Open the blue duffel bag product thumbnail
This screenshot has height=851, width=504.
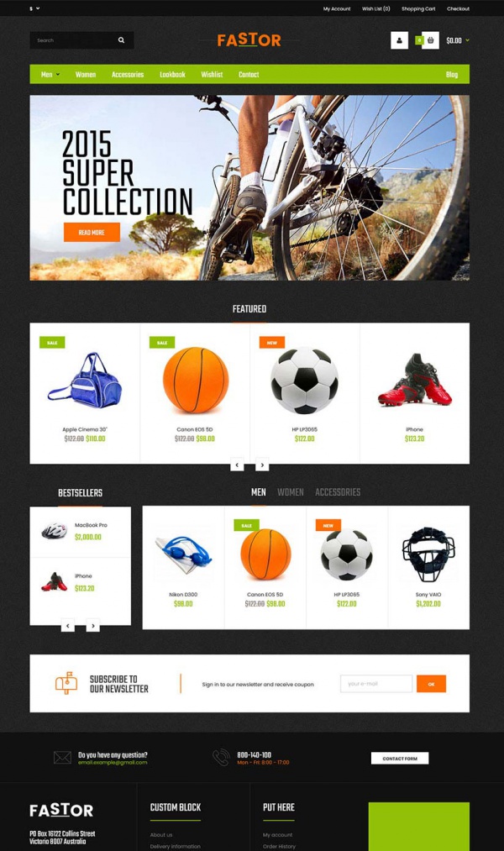coord(85,381)
